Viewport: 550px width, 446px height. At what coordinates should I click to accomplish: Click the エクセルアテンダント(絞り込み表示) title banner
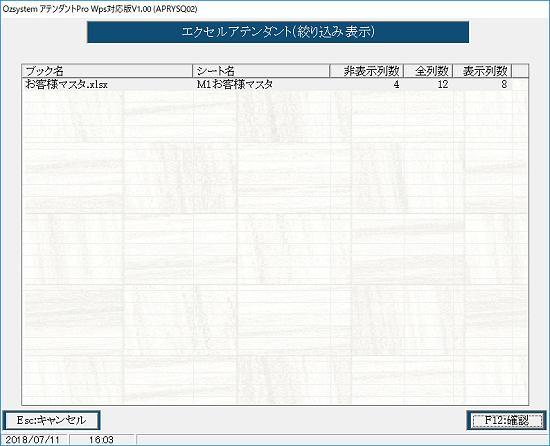pos(278,32)
